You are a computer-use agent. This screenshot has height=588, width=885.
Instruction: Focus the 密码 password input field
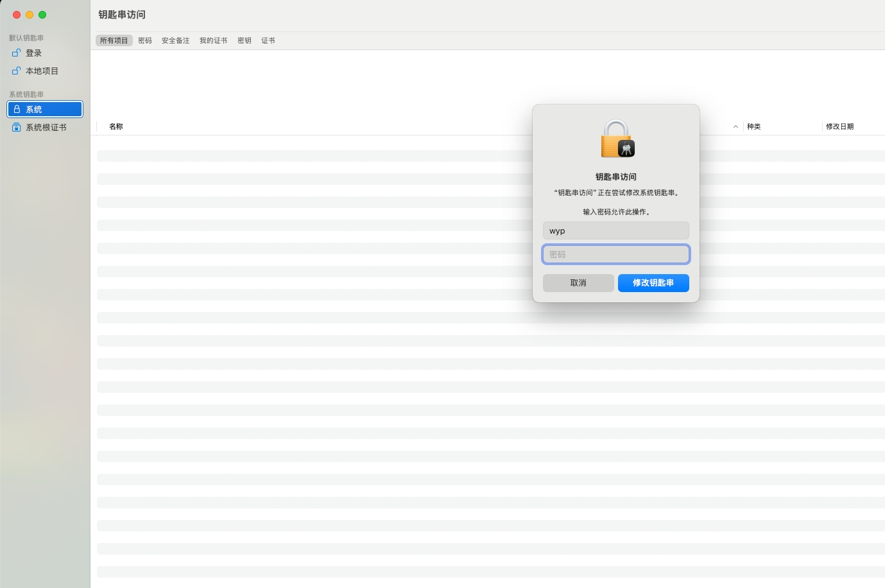tap(615, 254)
